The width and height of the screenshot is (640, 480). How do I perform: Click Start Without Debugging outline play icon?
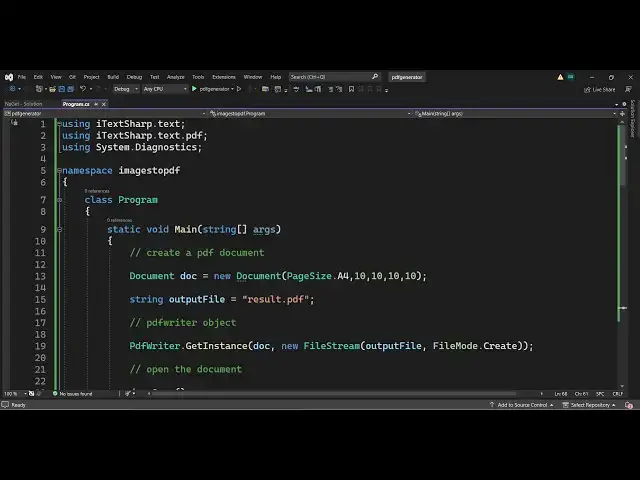239,89
